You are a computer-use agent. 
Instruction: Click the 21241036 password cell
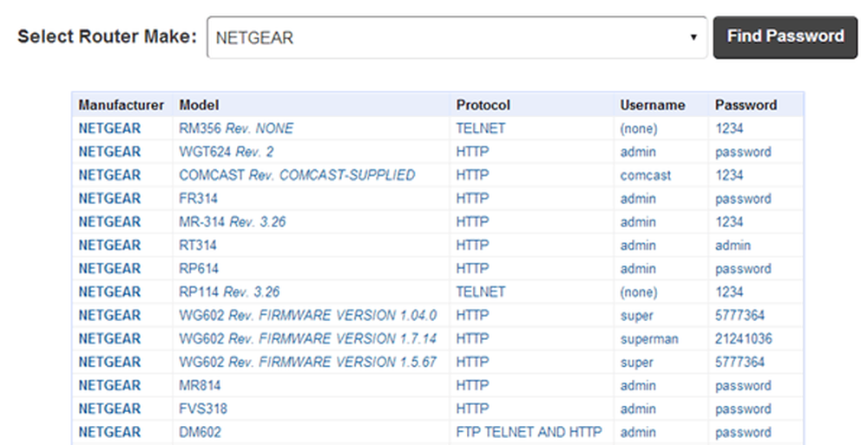(743, 338)
